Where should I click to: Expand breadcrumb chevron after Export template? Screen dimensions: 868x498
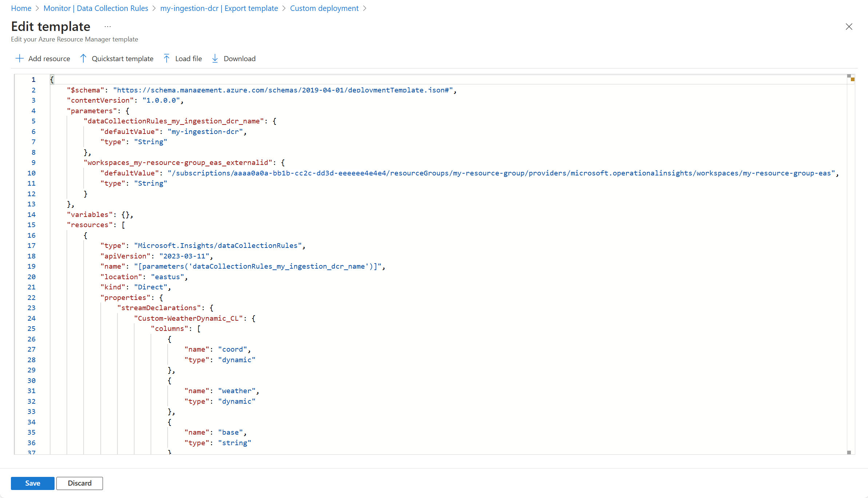pyautogui.click(x=283, y=8)
